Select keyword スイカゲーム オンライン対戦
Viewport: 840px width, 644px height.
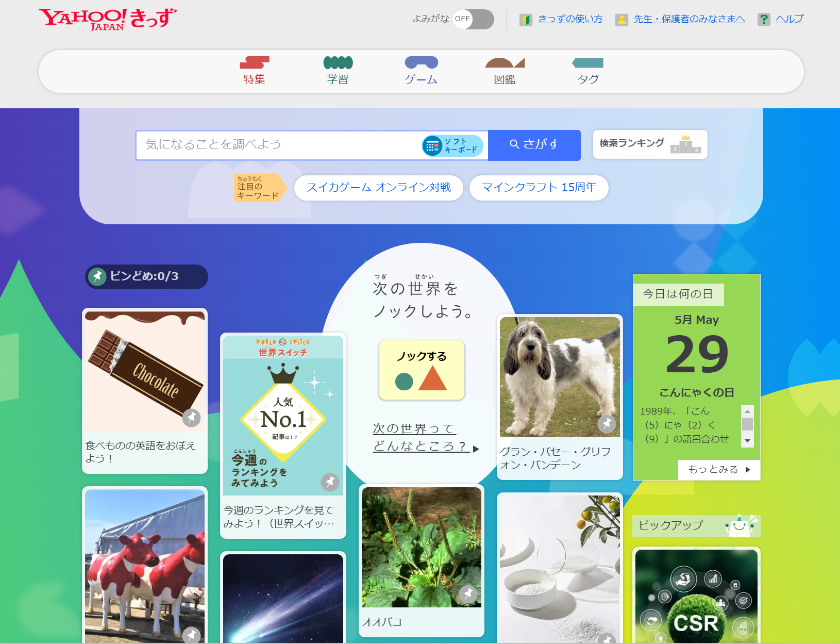coord(378,187)
